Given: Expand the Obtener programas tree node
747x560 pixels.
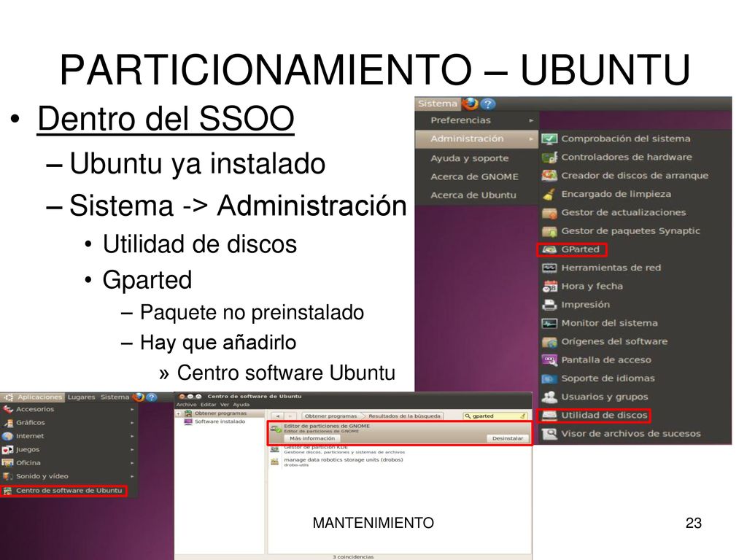Looking at the screenshot, I should point(179,414).
